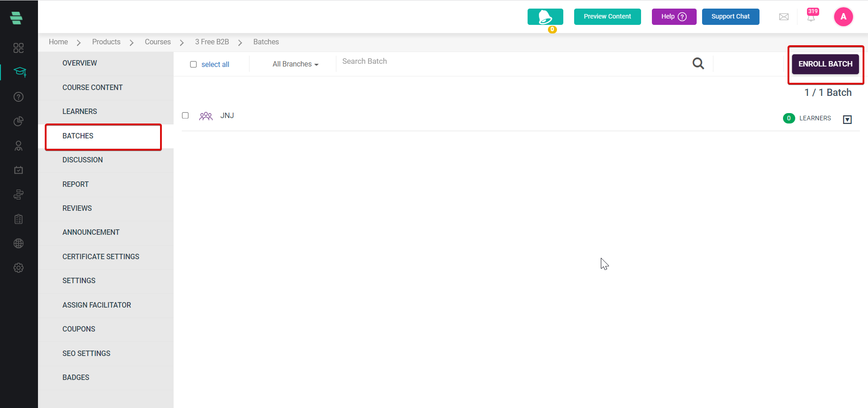
Task: Open the globe sidebar icon
Action: 19,243
